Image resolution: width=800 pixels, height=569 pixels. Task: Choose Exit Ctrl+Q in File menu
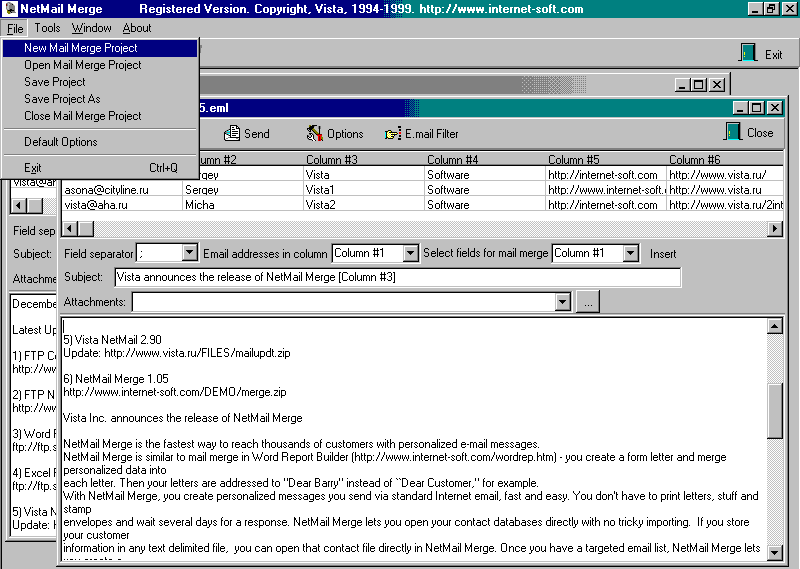(100, 168)
